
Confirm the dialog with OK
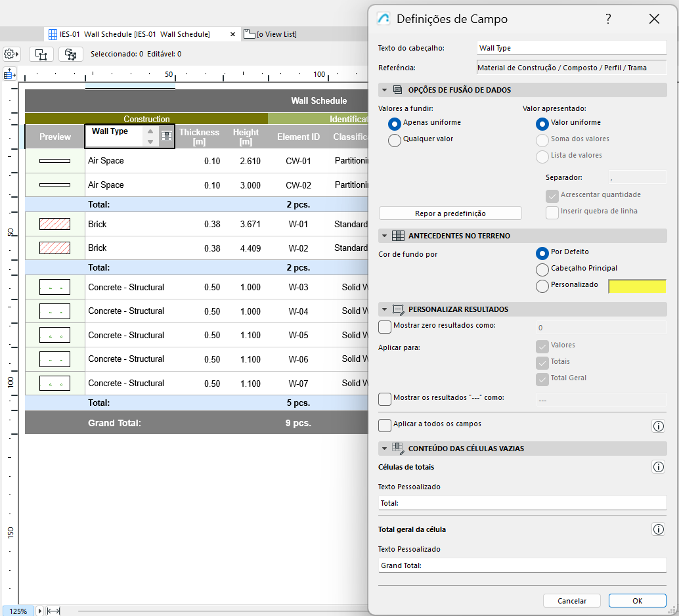coord(636,600)
